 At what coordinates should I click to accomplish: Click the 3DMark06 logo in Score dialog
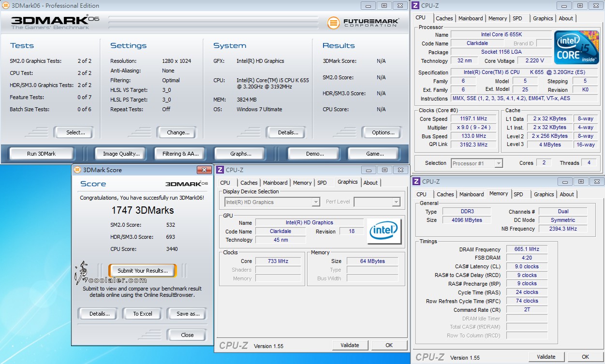(187, 184)
